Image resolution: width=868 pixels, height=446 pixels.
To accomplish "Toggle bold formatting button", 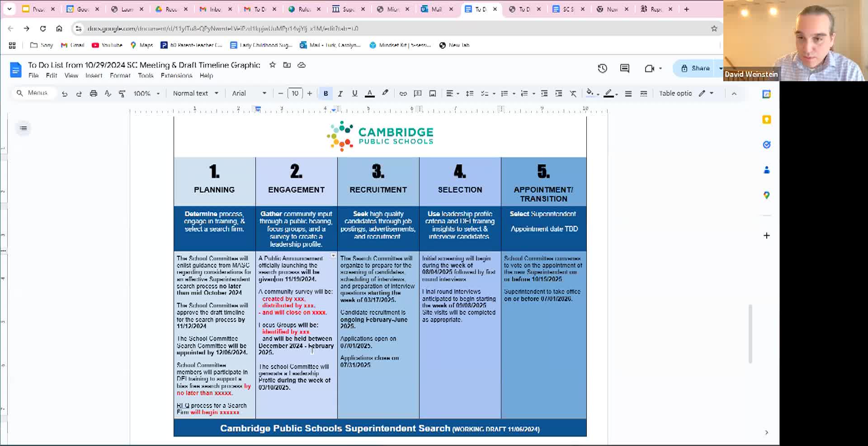I will (325, 94).
